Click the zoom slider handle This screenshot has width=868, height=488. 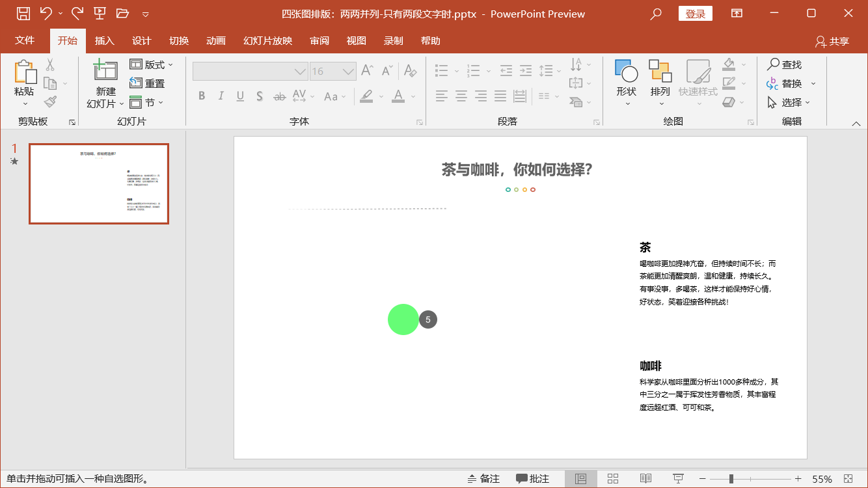[731, 479]
